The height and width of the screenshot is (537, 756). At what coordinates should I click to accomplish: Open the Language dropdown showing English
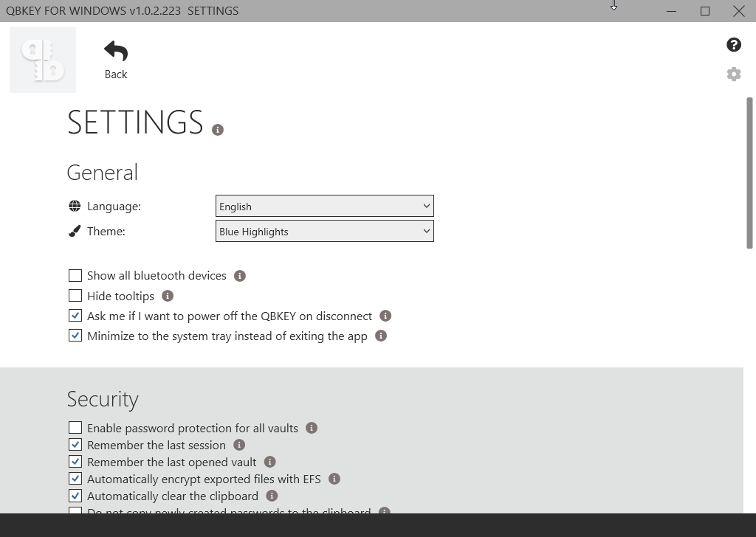(325, 206)
